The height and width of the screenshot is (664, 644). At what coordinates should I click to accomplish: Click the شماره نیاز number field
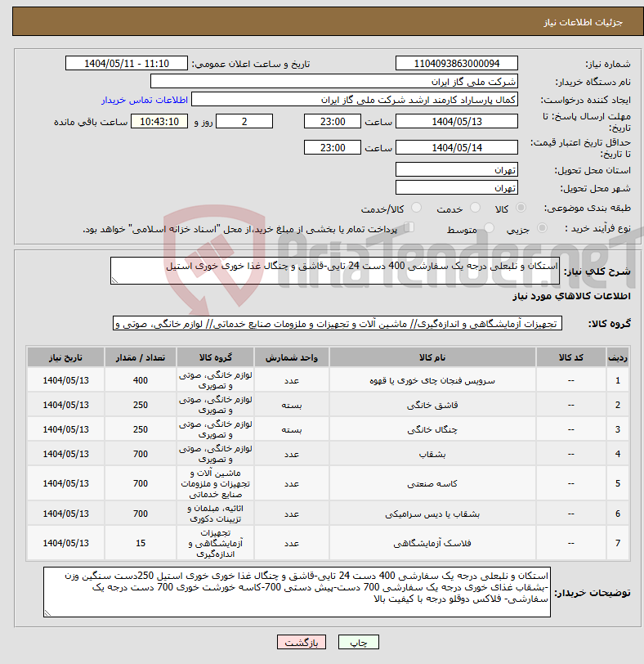coord(457,64)
